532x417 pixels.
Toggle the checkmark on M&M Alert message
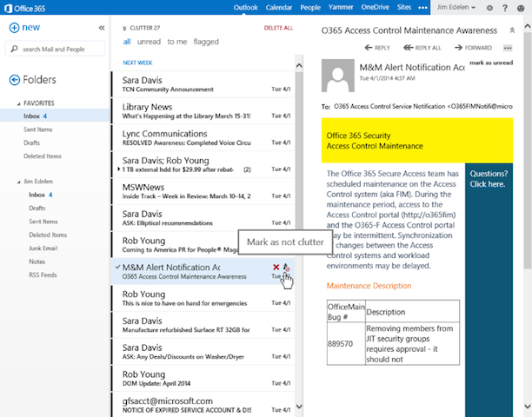click(117, 268)
